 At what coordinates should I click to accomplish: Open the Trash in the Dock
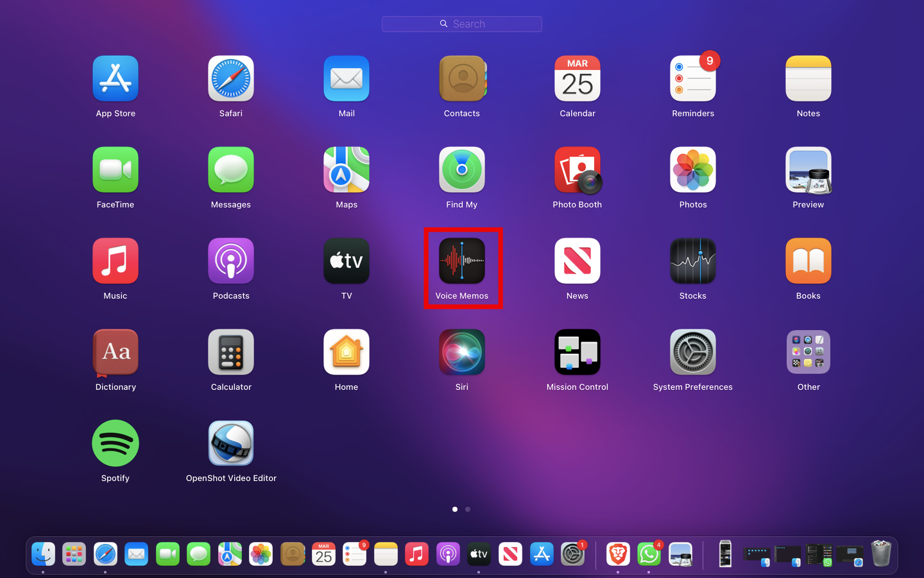coord(881,554)
